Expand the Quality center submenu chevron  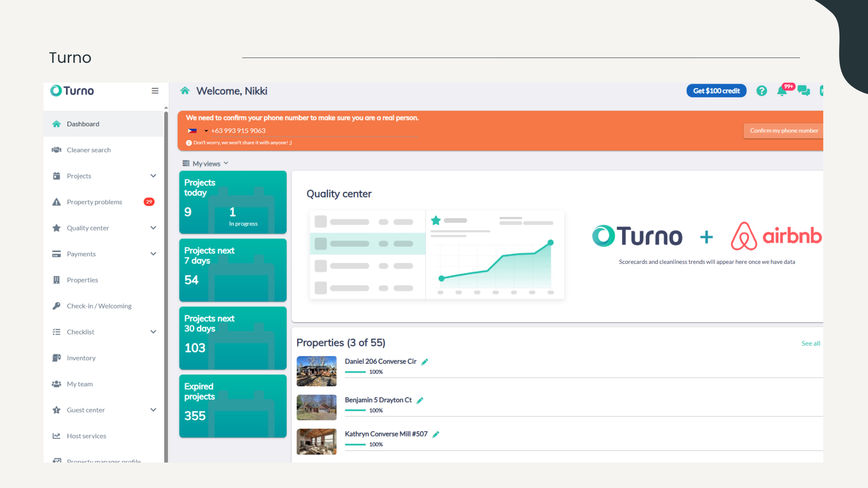153,228
